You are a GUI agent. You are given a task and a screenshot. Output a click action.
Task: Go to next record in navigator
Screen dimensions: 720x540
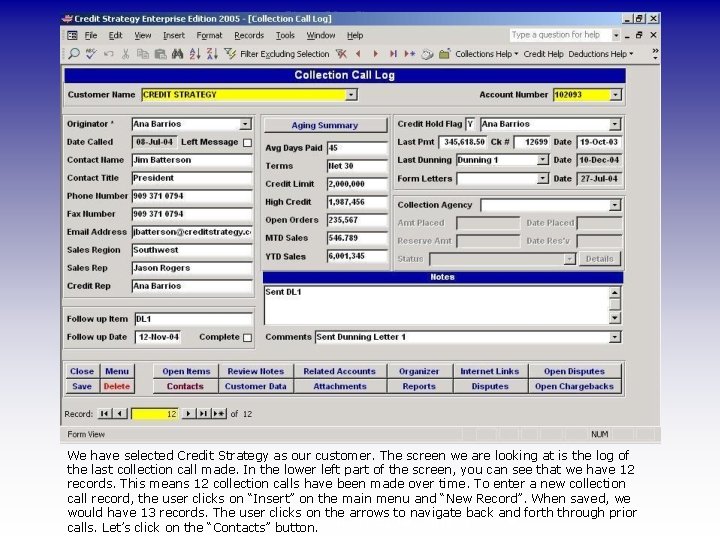(x=188, y=413)
